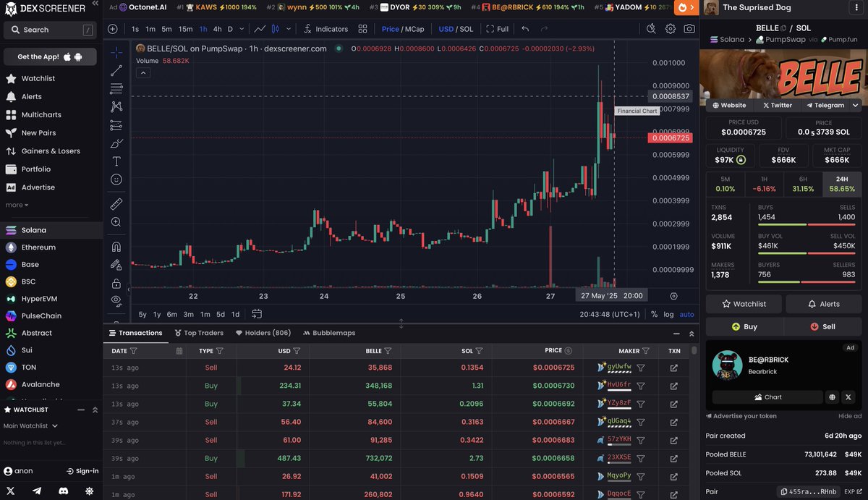Select the 4h timeframe
The image size is (868, 500).
(x=217, y=29)
